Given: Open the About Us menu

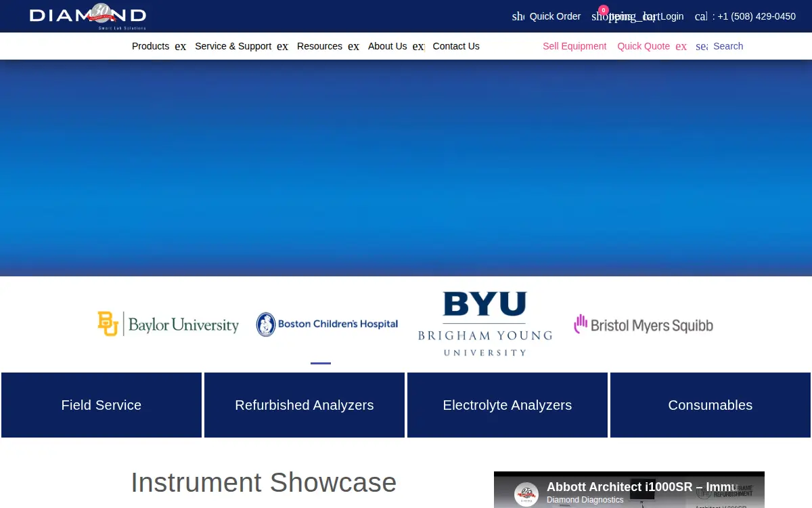Looking at the screenshot, I should coord(387,46).
